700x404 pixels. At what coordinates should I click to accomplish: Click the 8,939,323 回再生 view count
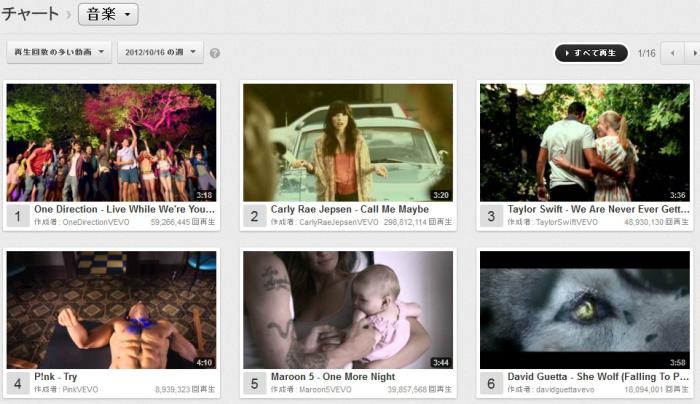[185, 389]
